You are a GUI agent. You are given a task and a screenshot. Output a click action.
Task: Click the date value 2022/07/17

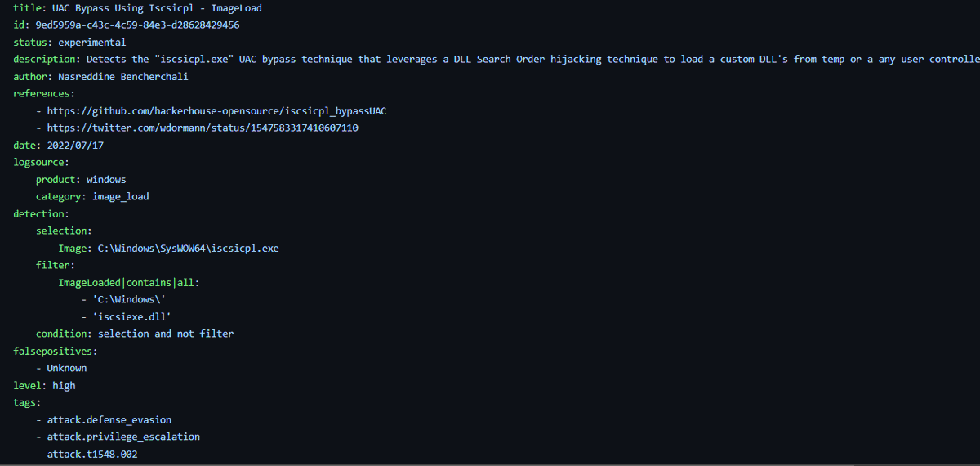point(75,145)
